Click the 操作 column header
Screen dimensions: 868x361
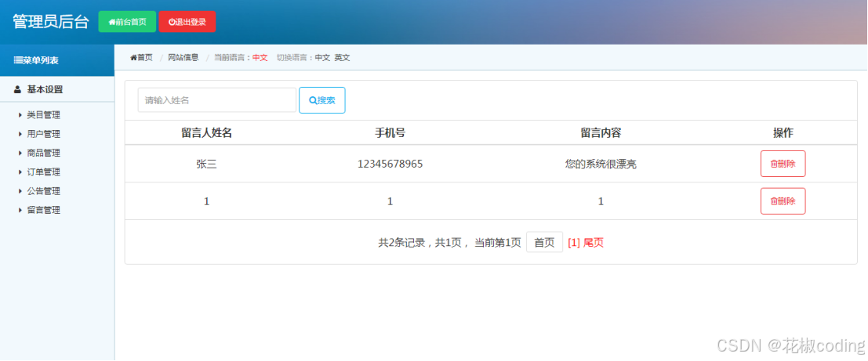coord(783,132)
